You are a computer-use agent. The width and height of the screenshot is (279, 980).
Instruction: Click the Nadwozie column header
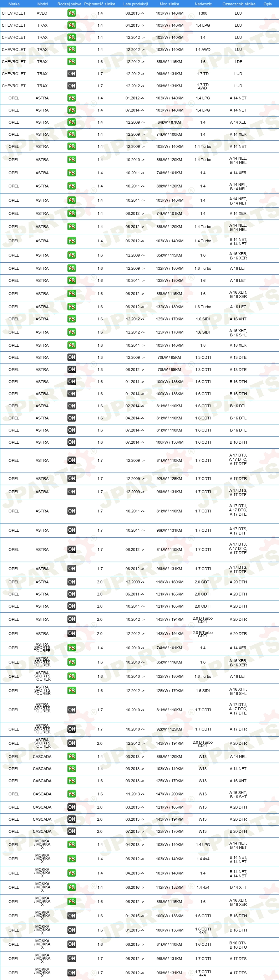(x=203, y=4)
